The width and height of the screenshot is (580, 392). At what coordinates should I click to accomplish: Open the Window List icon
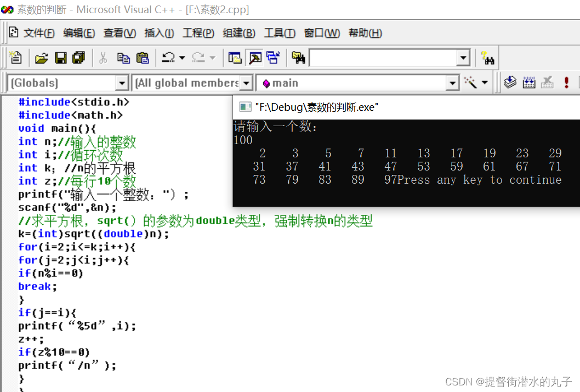click(274, 58)
